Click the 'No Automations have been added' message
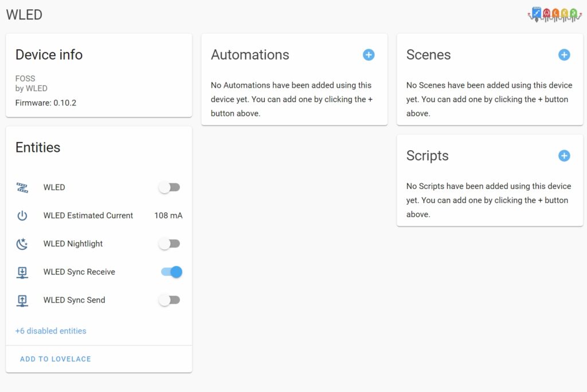The height and width of the screenshot is (392, 587). tap(292, 99)
